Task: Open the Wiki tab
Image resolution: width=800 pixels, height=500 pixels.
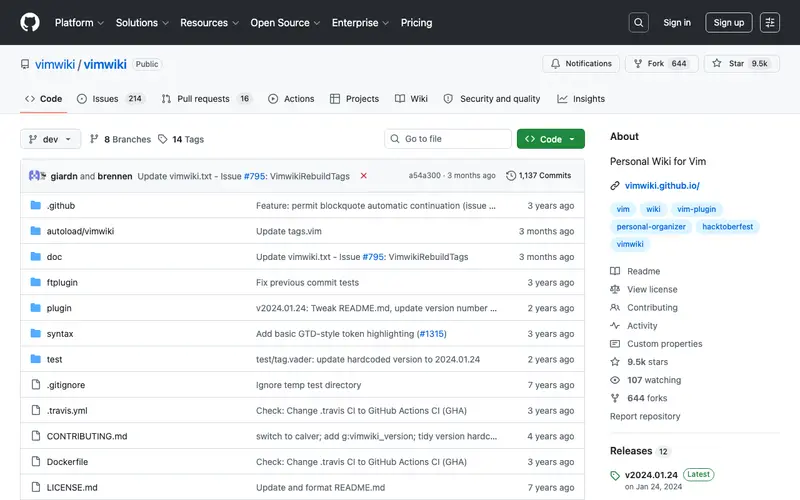Action: click(411, 98)
